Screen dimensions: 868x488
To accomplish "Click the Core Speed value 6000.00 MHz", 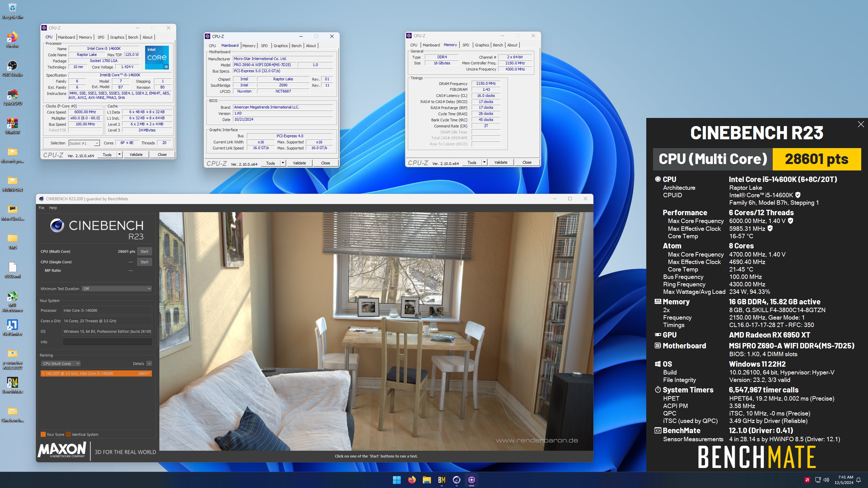I will pos(85,112).
